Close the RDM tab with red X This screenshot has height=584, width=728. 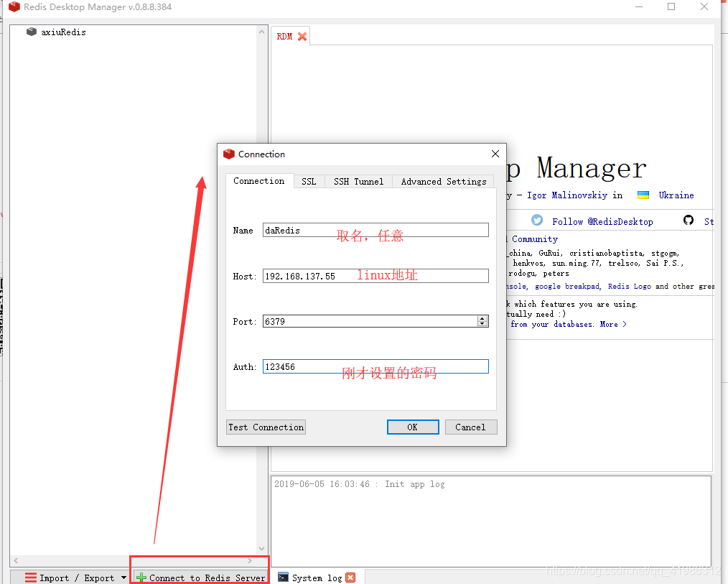[302, 36]
